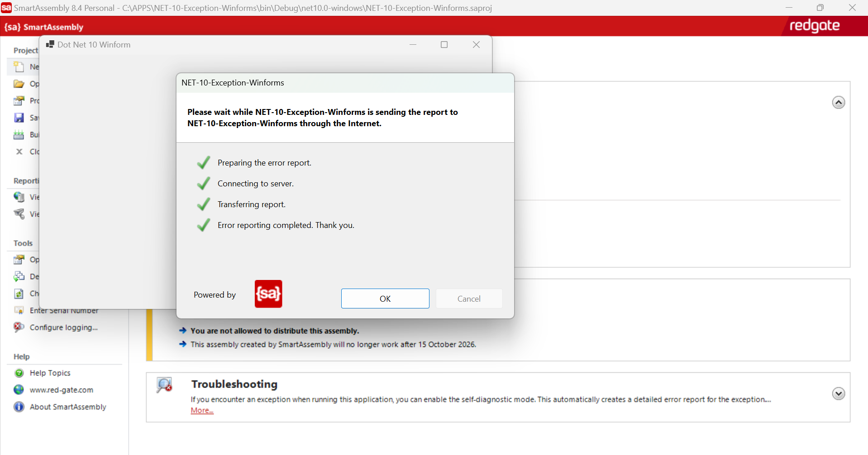Click View feature usage reports icon

pos(19,214)
